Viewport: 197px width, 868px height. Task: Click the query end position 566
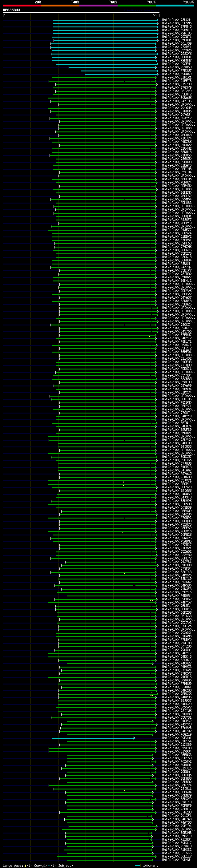pos(155,15)
